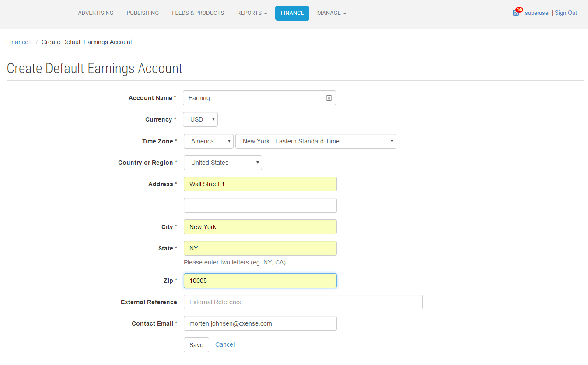Screen dimensions: 588x365
Task: Focus the External Reference input field
Action: point(303,302)
